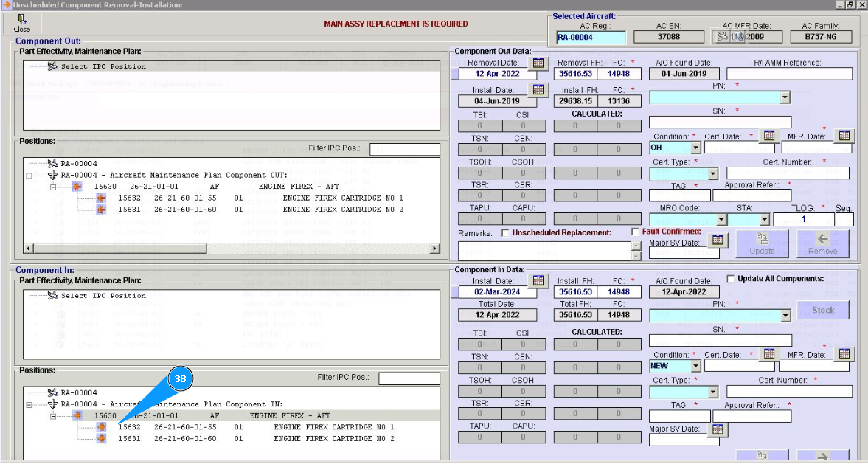The height and width of the screenshot is (464, 868).
Task: Click the Remove button
Action: point(822,244)
